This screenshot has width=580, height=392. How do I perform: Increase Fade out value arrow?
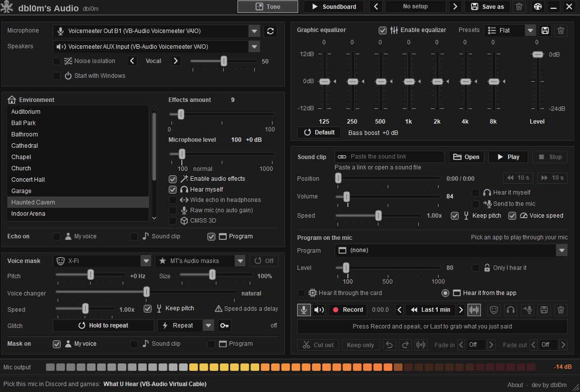point(563,345)
